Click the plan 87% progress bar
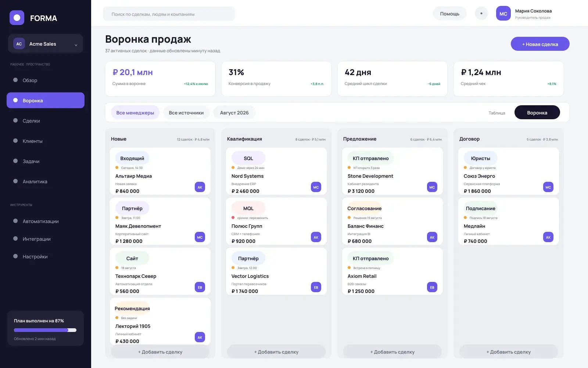The width and height of the screenshot is (588, 368). pyautogui.click(x=45, y=330)
